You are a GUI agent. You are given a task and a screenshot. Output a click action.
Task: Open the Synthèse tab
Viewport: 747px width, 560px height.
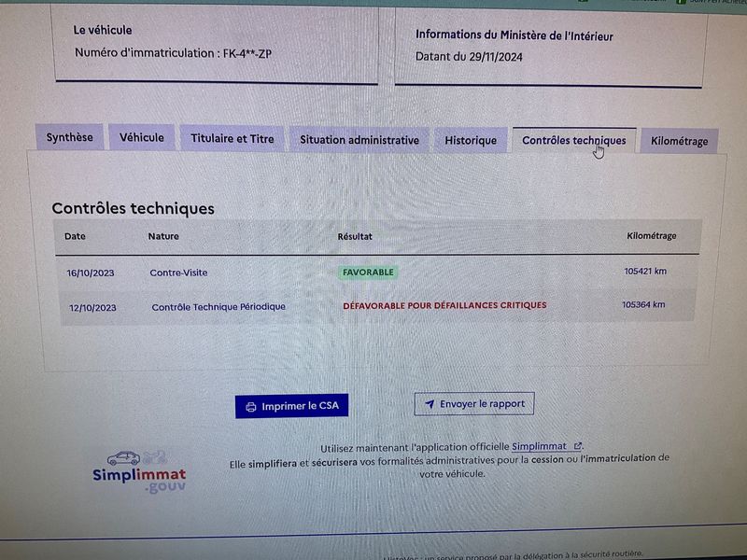[x=69, y=137]
